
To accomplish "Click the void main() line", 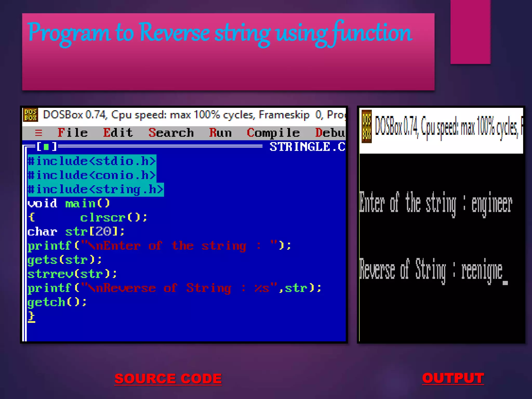I will (69, 203).
